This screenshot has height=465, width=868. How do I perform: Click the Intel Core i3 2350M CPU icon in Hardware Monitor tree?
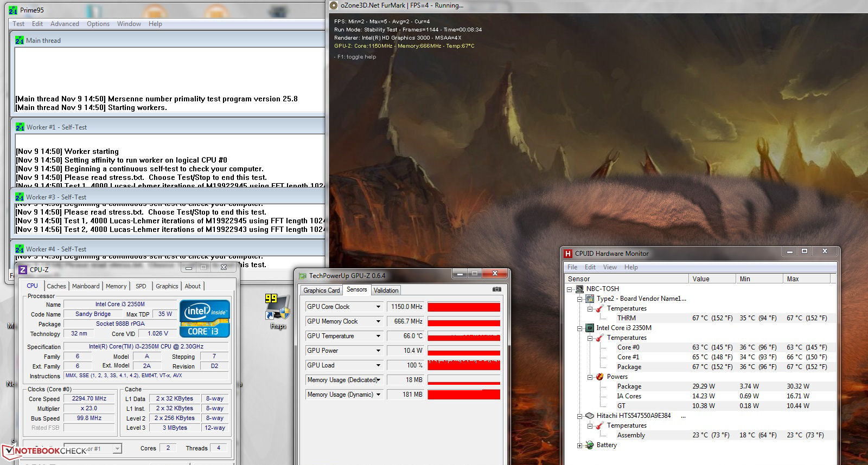pyautogui.click(x=590, y=328)
